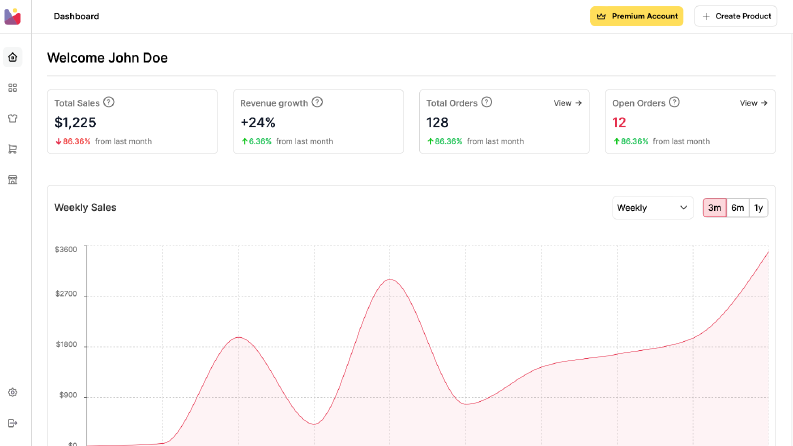Click the $1,225 total sales value
Viewport: 793px width, 446px height.
coord(75,122)
